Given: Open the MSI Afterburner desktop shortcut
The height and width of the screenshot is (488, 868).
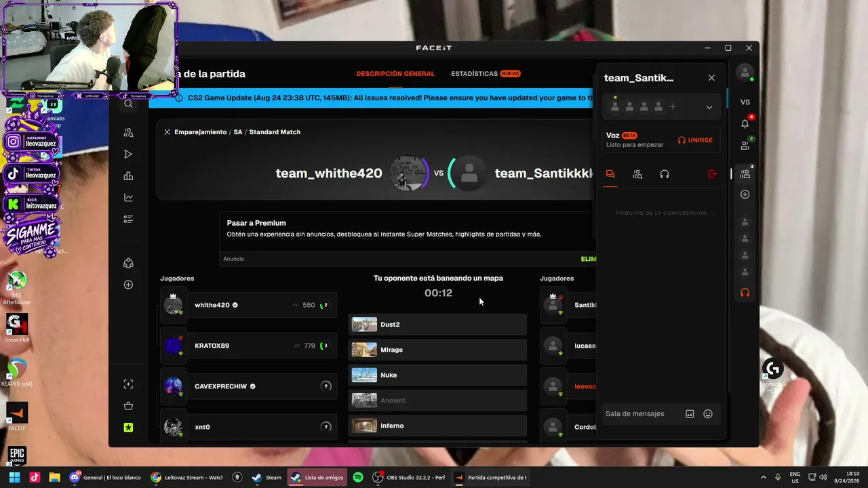Looking at the screenshot, I should point(17,288).
